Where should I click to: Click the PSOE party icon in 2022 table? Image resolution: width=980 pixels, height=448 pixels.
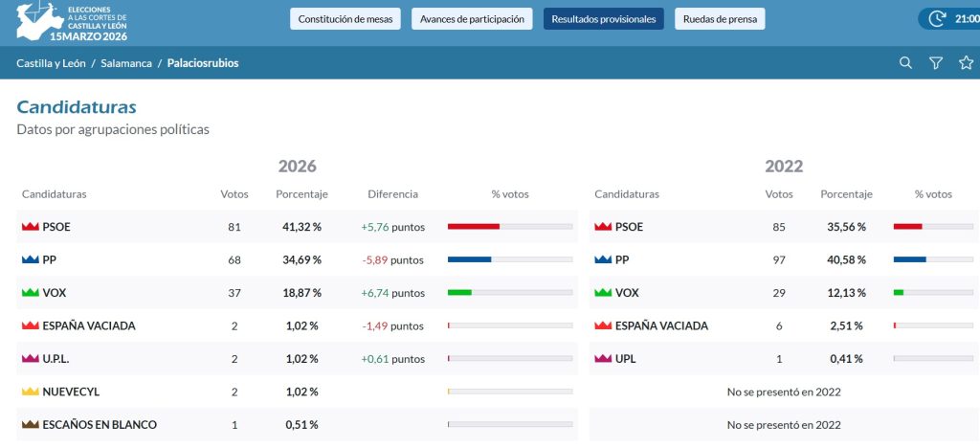[x=603, y=227]
